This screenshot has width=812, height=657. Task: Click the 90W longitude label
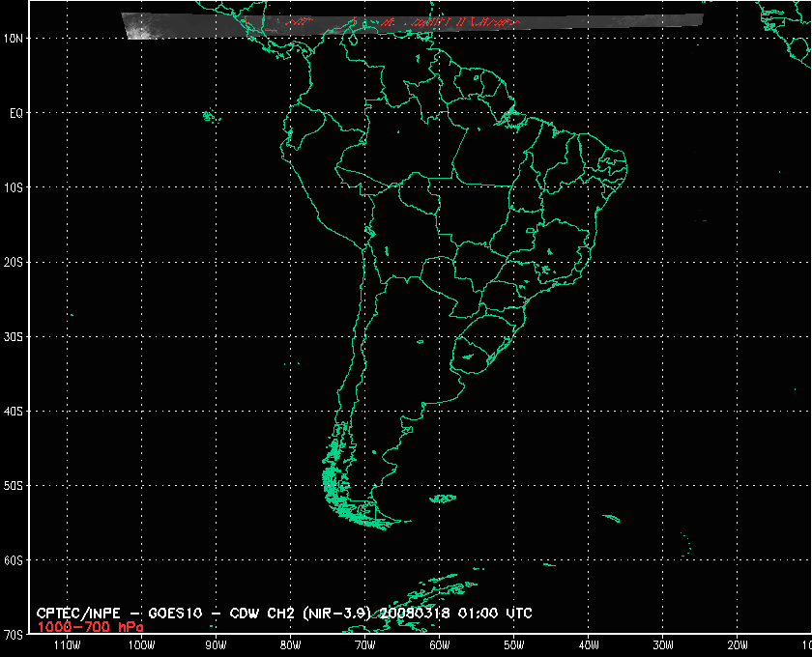click(x=217, y=645)
